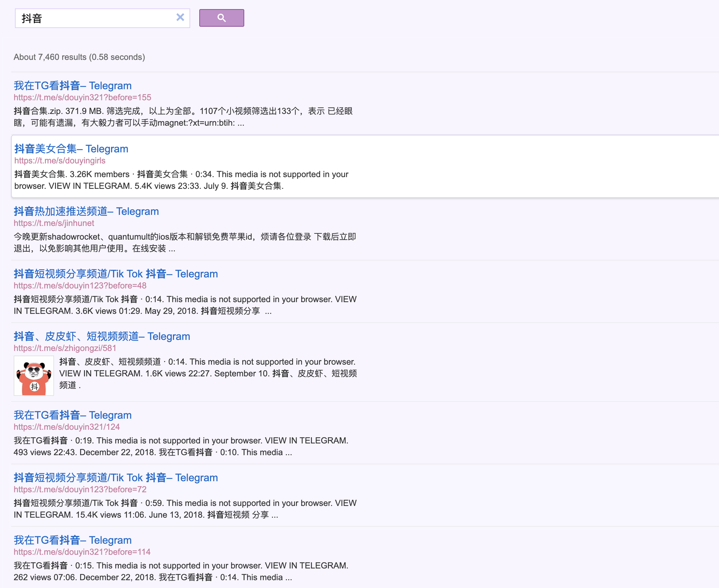The height and width of the screenshot is (588, 719).
Task: Visit the URL t.me/s/douyin321?before=155
Action: click(82, 98)
